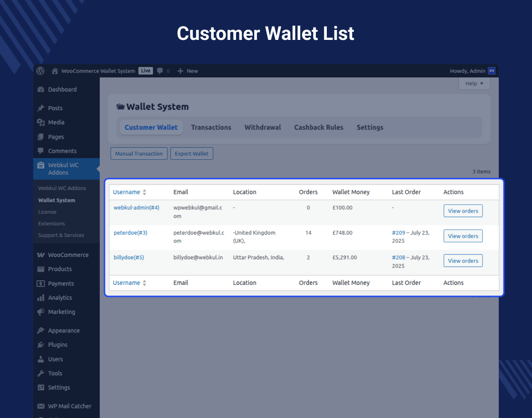Click the Marketing megaphone icon
This screenshot has width=532, height=418.
[x=41, y=312]
